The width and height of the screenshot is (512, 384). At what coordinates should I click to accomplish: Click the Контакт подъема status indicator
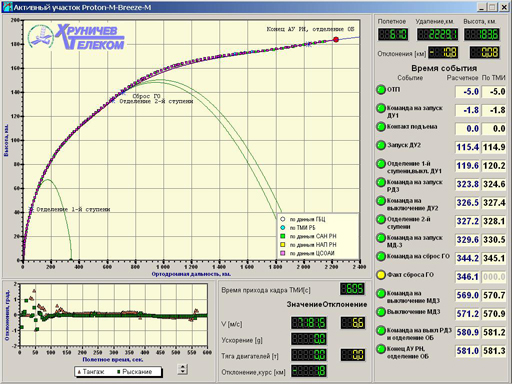pos(381,127)
